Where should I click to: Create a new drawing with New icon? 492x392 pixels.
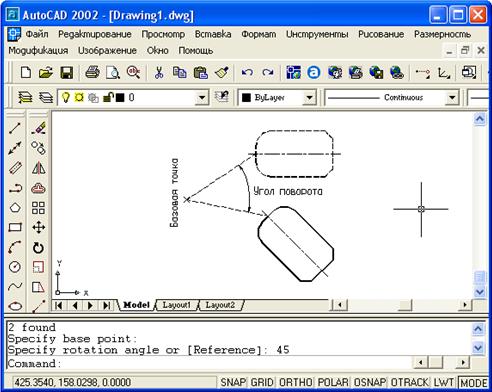26,72
